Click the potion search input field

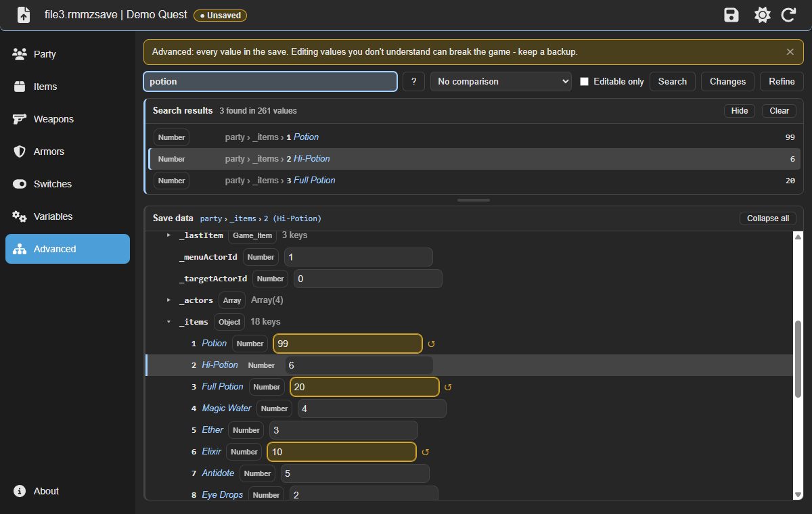click(270, 81)
